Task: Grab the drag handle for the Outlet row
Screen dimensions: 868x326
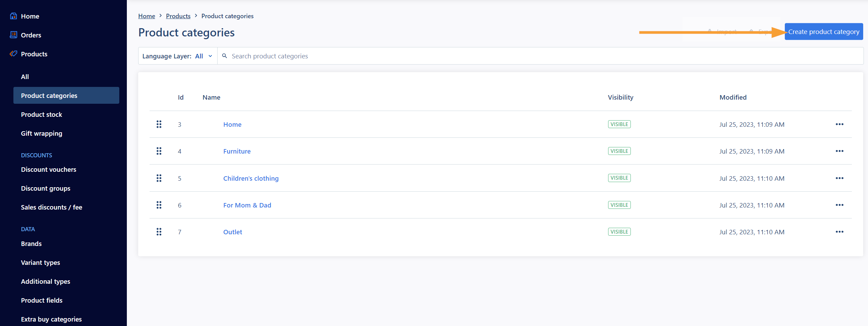Action: tap(159, 232)
